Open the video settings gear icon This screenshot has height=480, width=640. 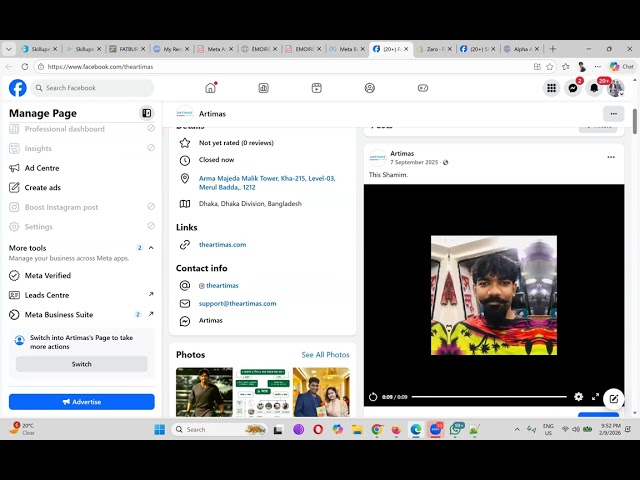pos(578,396)
